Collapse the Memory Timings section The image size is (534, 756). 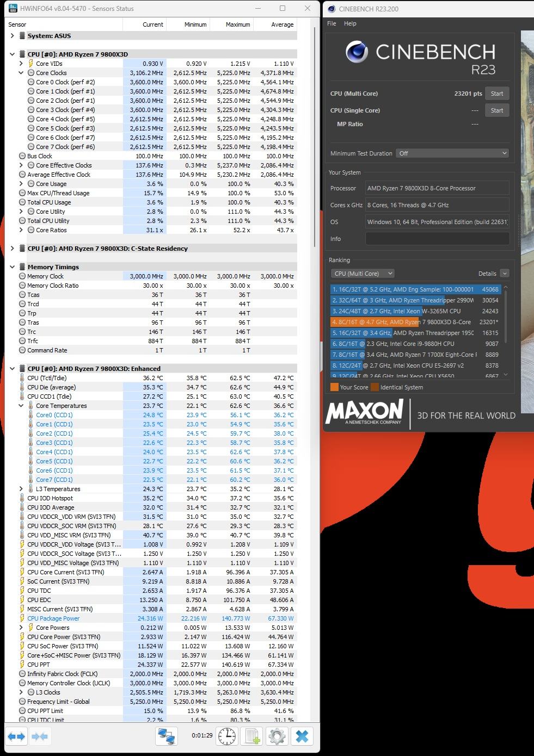(x=12, y=267)
